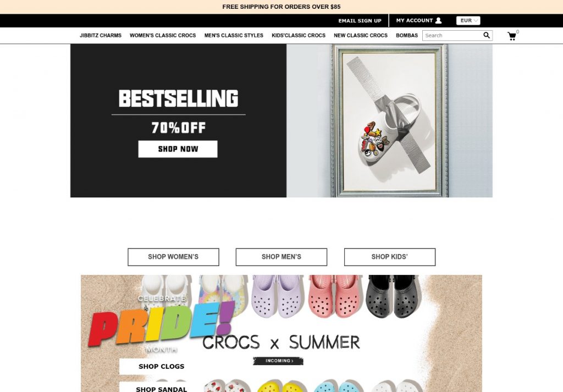Click the Shop Clogs button
The image size is (563, 392).
161,367
